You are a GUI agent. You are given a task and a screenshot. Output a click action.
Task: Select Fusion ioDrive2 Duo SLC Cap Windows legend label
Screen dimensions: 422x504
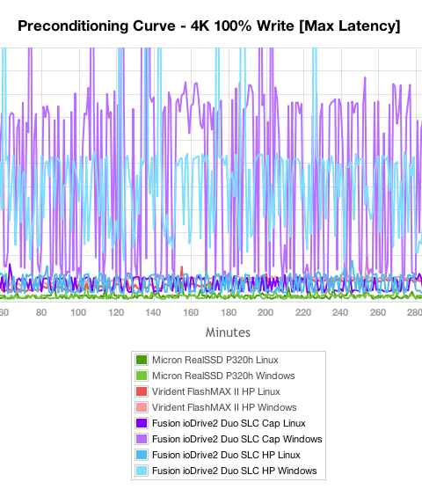(x=237, y=439)
